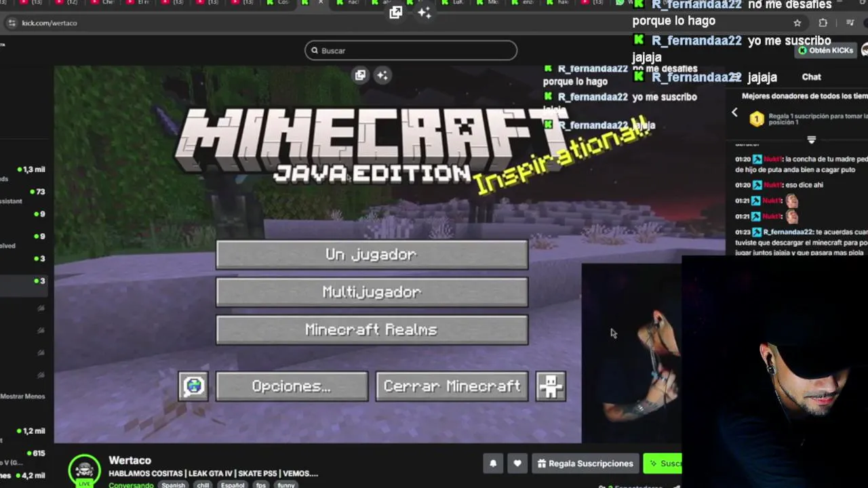Open Minecraft Realms
The image size is (868, 488).
[x=372, y=330]
